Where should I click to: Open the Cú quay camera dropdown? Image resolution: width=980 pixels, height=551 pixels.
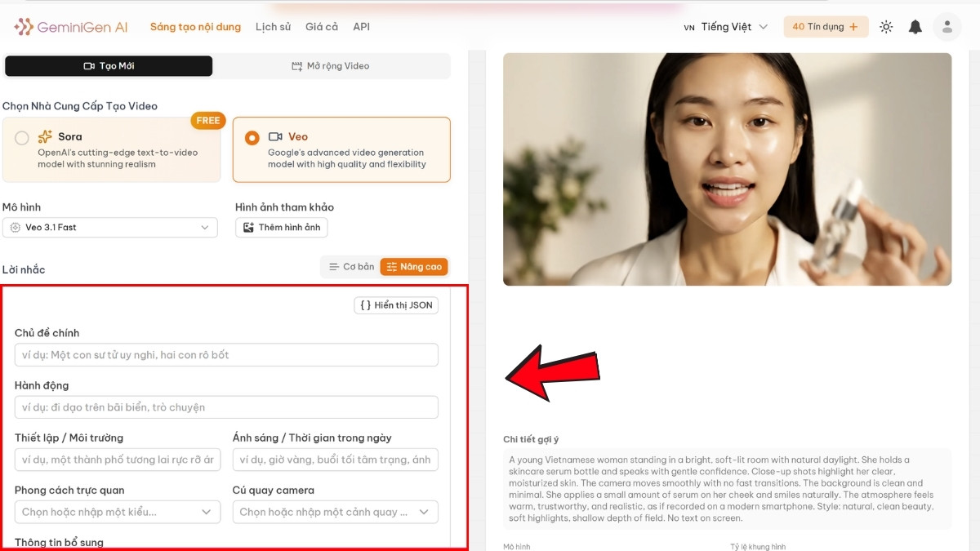pyautogui.click(x=335, y=512)
